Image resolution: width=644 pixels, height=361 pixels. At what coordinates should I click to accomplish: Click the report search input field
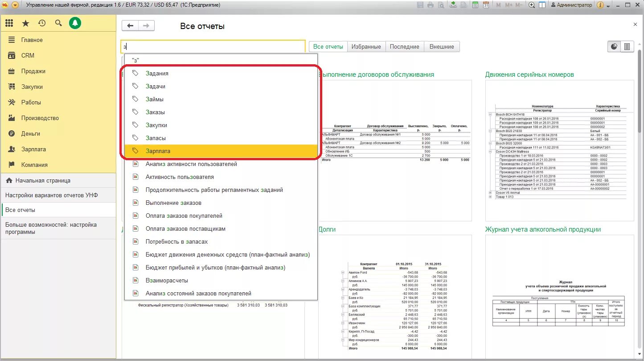tap(213, 46)
